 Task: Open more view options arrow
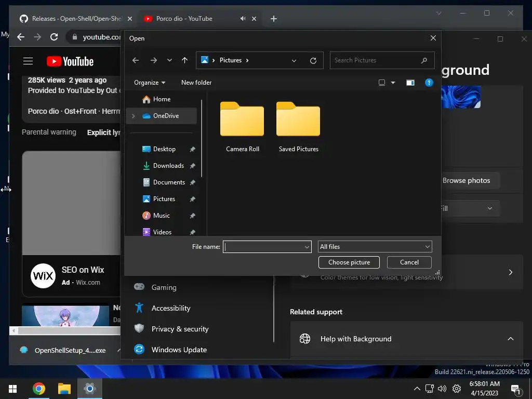tap(393, 83)
